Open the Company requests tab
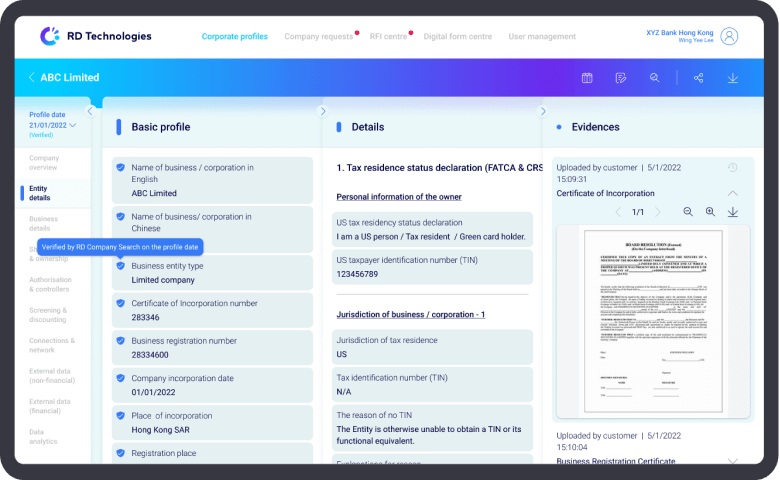This screenshot has height=481, width=780. click(x=318, y=36)
